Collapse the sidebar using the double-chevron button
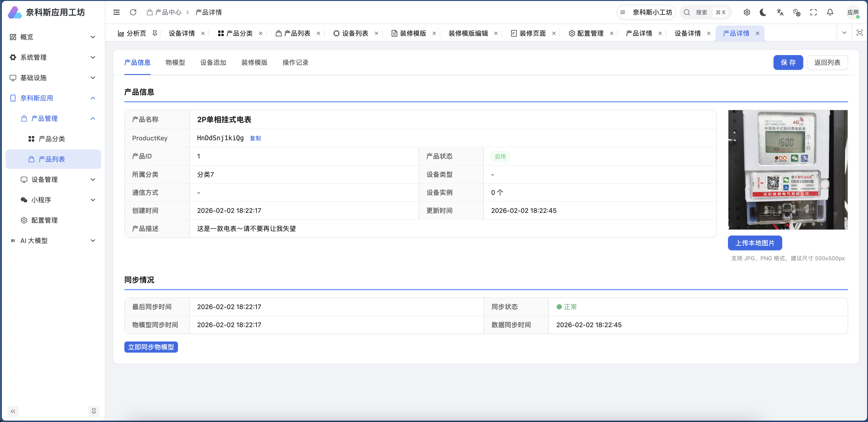 pyautogui.click(x=13, y=411)
